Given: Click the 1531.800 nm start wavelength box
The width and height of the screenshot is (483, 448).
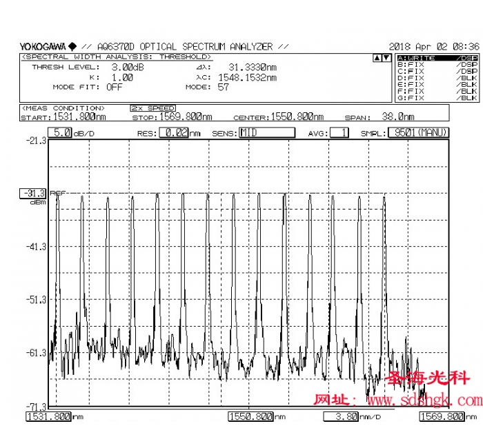Looking at the screenshot, I should point(48,417).
